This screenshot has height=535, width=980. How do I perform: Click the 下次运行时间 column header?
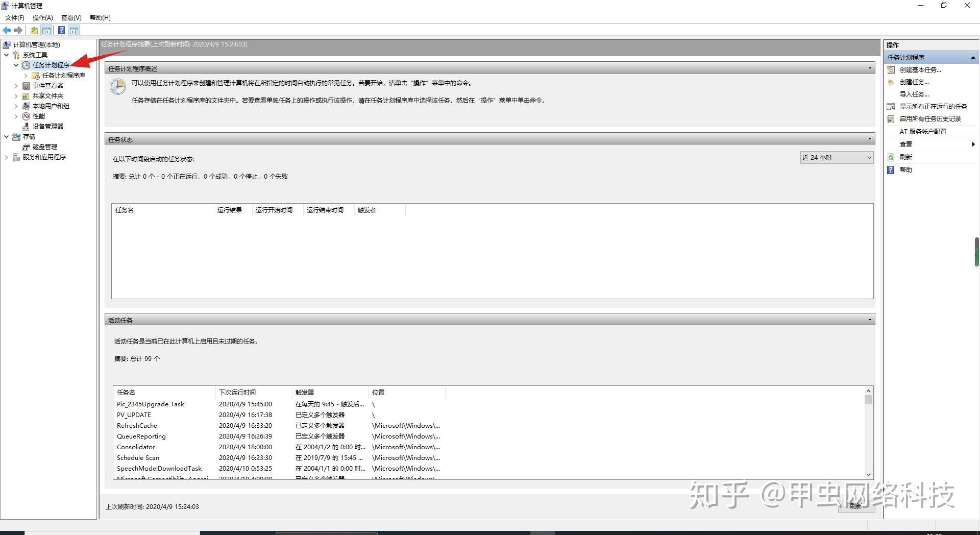254,393
